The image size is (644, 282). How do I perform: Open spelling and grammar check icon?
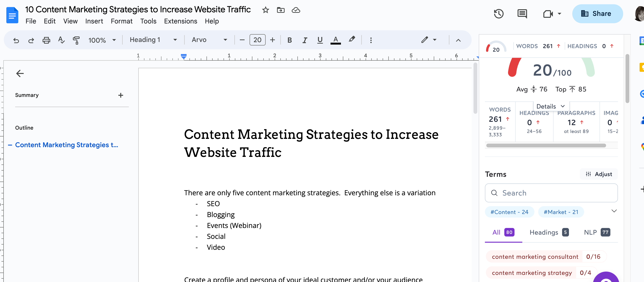[x=61, y=40]
